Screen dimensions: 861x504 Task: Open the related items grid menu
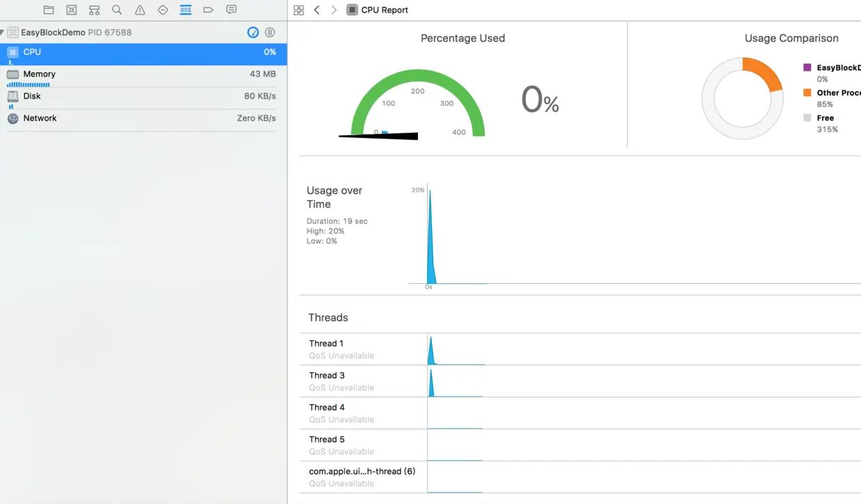[299, 10]
